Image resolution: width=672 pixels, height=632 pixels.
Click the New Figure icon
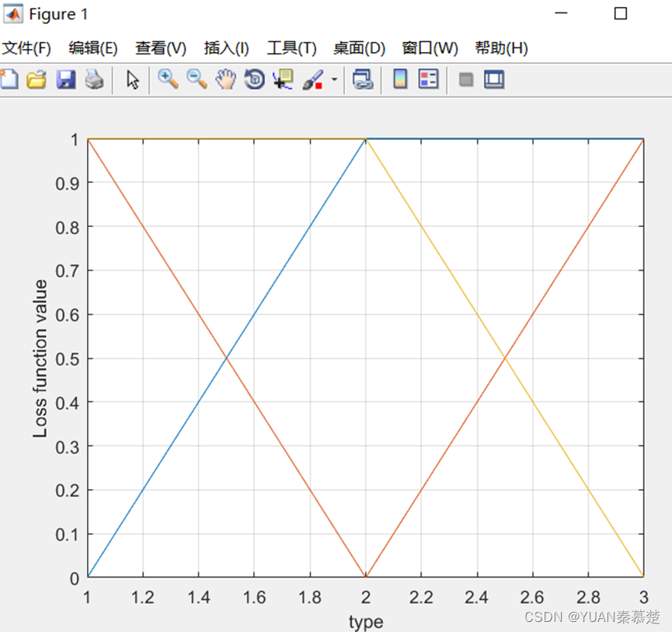pyautogui.click(x=9, y=79)
